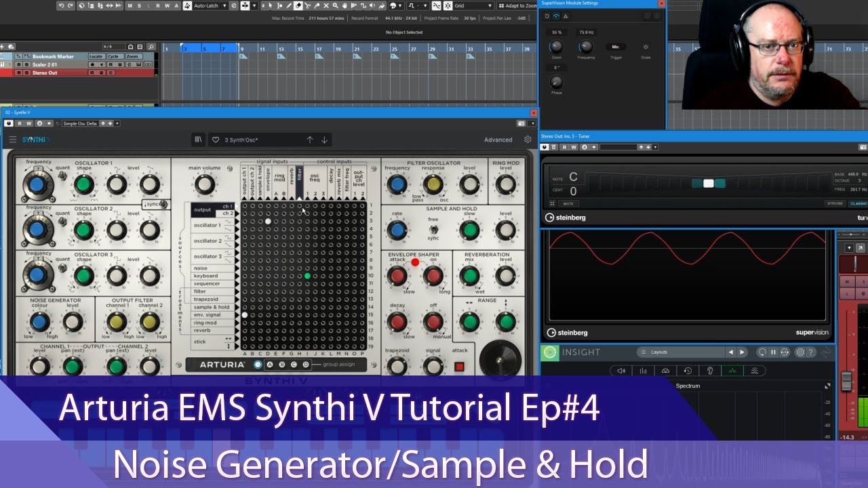Open SuperVision Trigger Mix. selector

click(x=616, y=47)
